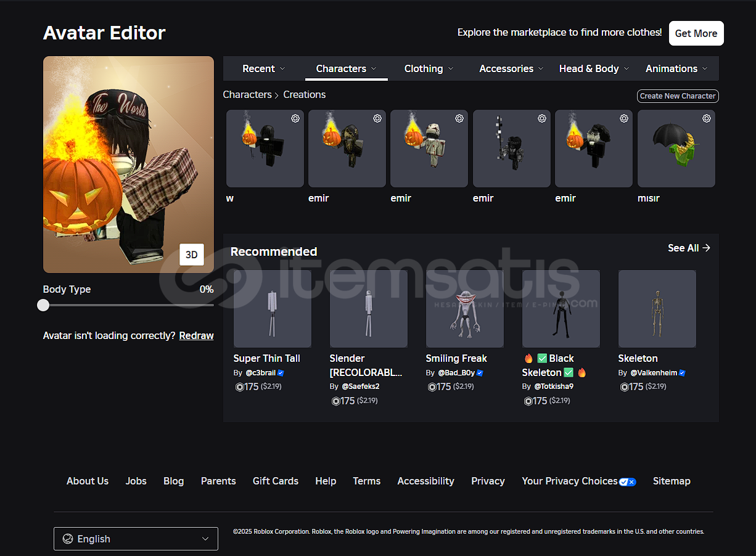Click the Body Type 0% value
The width and height of the screenshot is (756, 556).
[207, 289]
